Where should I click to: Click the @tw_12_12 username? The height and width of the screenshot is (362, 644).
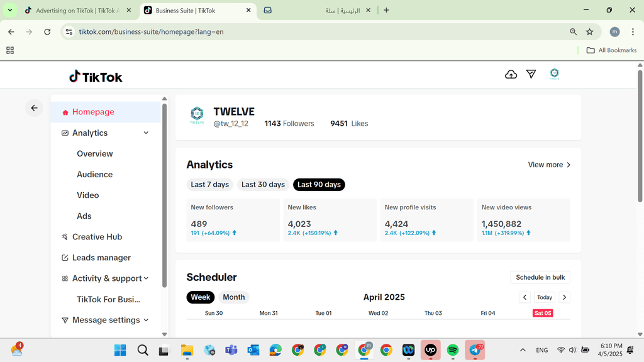[x=231, y=124]
